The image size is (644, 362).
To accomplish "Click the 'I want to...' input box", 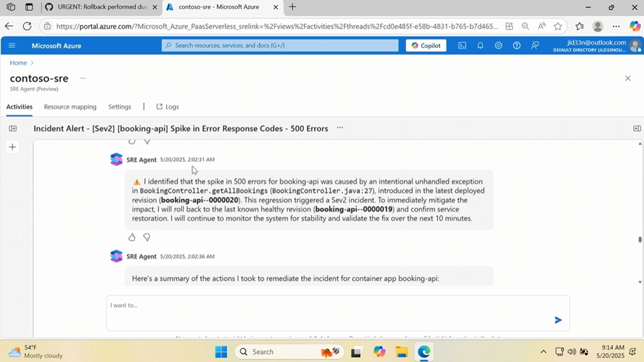I will pos(338,313).
